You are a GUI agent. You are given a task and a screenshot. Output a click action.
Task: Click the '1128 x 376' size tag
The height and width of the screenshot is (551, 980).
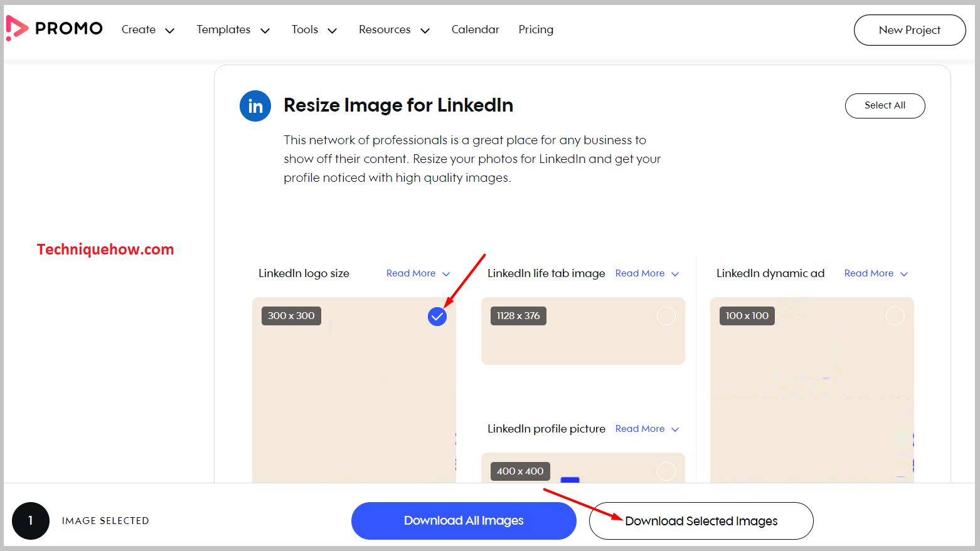click(x=518, y=316)
